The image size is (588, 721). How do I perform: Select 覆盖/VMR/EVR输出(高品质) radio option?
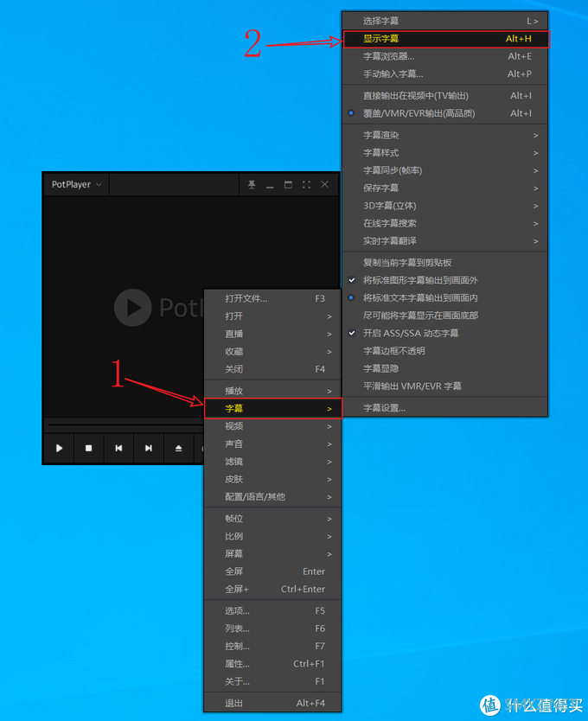pyautogui.click(x=445, y=113)
